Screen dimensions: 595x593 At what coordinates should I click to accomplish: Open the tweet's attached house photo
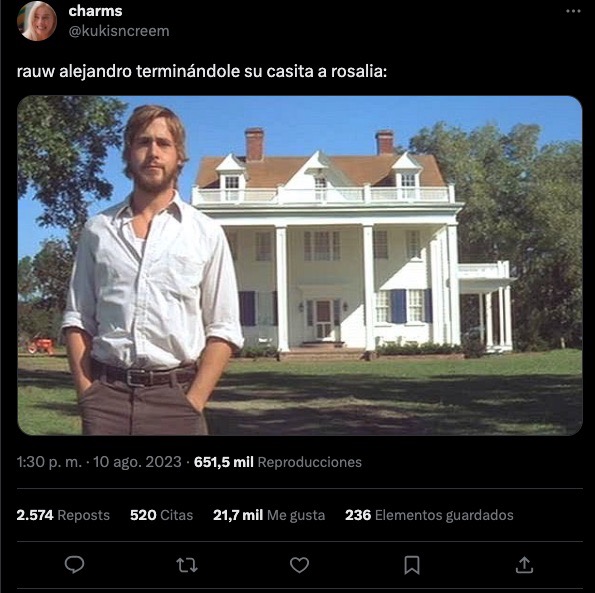coord(300,265)
